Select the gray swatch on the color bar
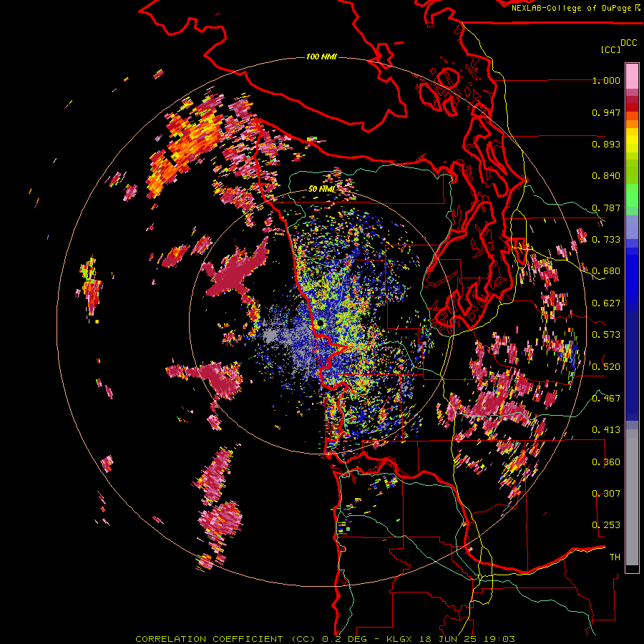Image resolution: width=644 pixels, height=644 pixels. [x=632, y=497]
